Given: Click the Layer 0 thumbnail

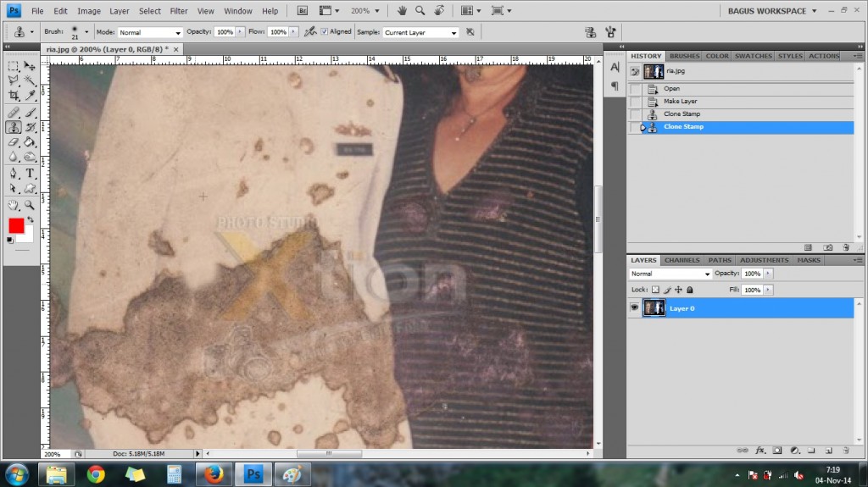Looking at the screenshot, I should point(654,307).
